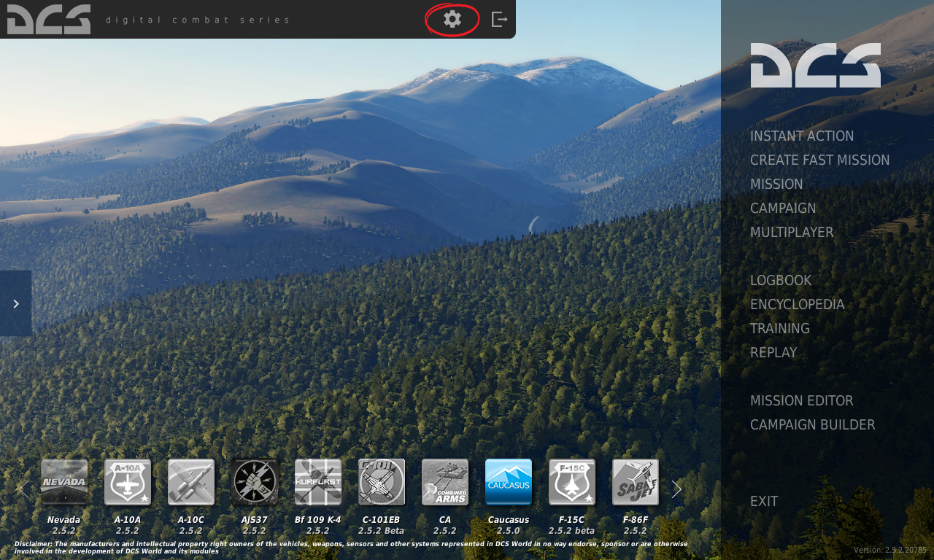
Task: Open the Mission menu item
Action: pyautogui.click(x=776, y=184)
